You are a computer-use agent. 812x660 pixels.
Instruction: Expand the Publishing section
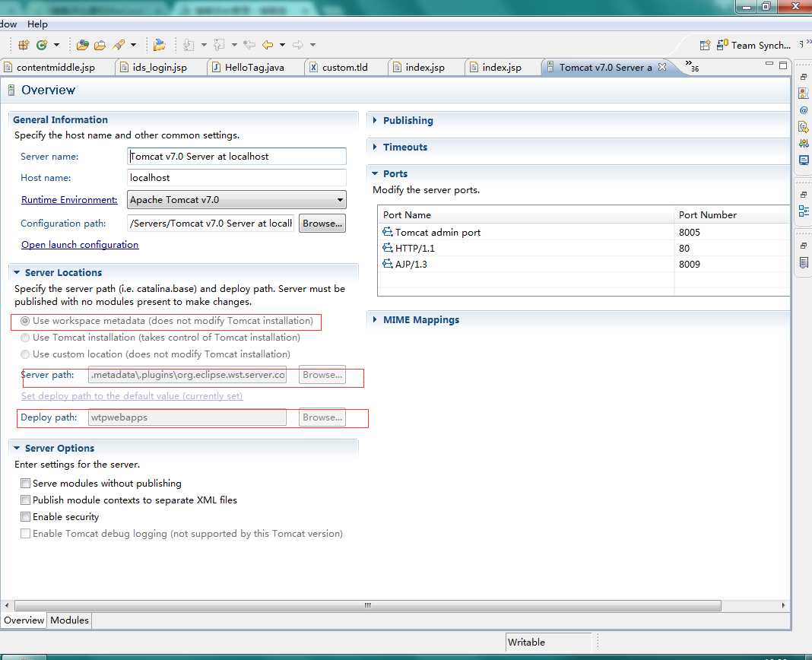(375, 120)
